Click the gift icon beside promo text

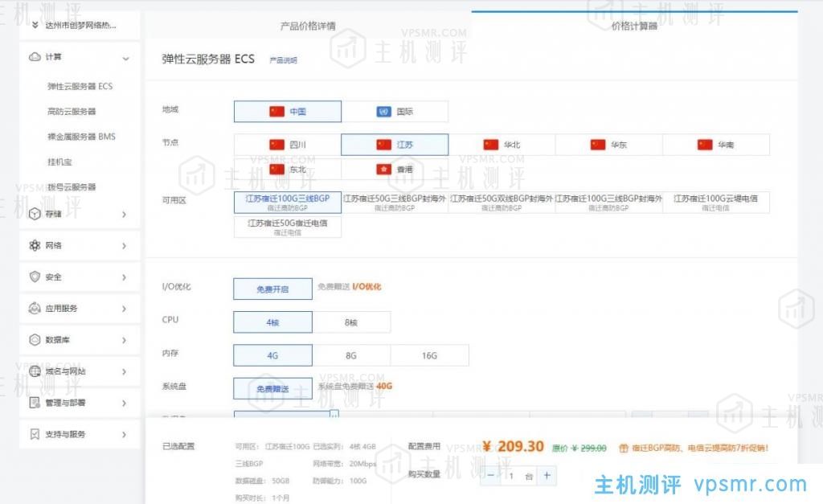624,448
